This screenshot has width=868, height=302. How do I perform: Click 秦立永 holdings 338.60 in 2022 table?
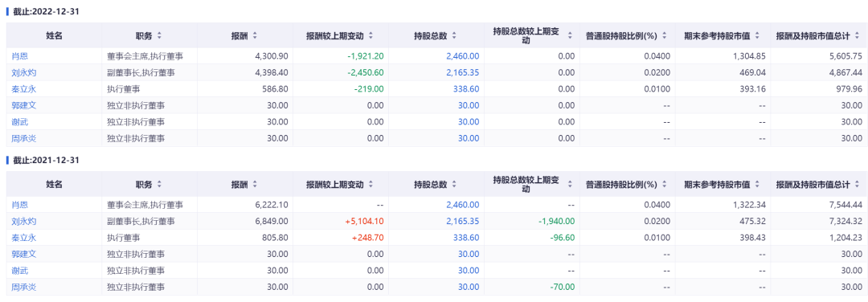point(467,88)
